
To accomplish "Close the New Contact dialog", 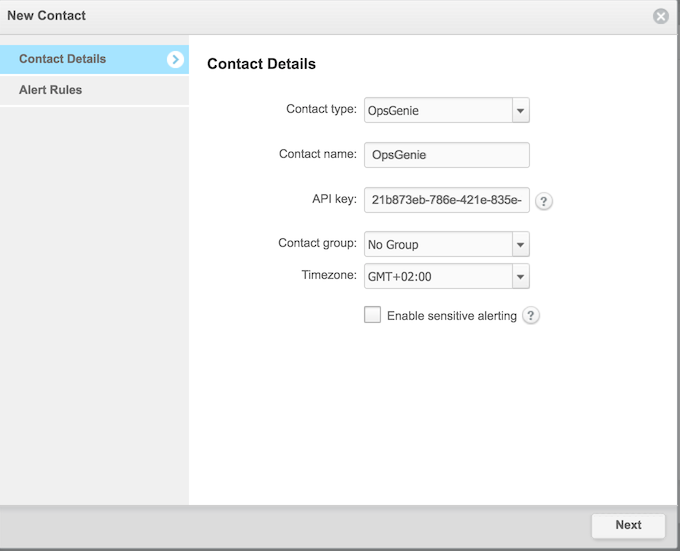I will click(660, 16).
